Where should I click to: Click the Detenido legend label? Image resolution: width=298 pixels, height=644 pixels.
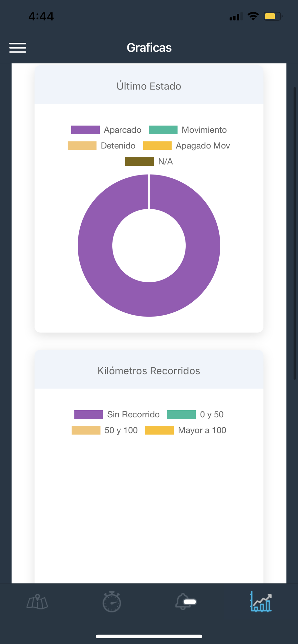point(118,146)
